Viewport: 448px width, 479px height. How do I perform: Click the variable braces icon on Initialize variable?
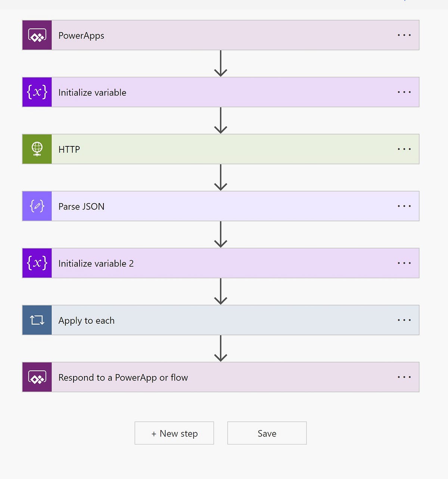37,92
